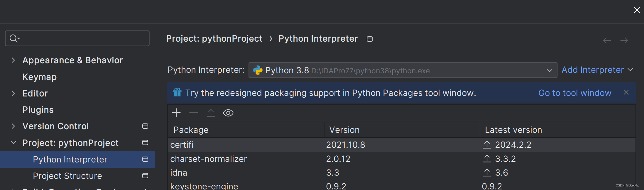Click the Python logo in interpreter field
This screenshot has height=190, width=644.
click(258, 70)
